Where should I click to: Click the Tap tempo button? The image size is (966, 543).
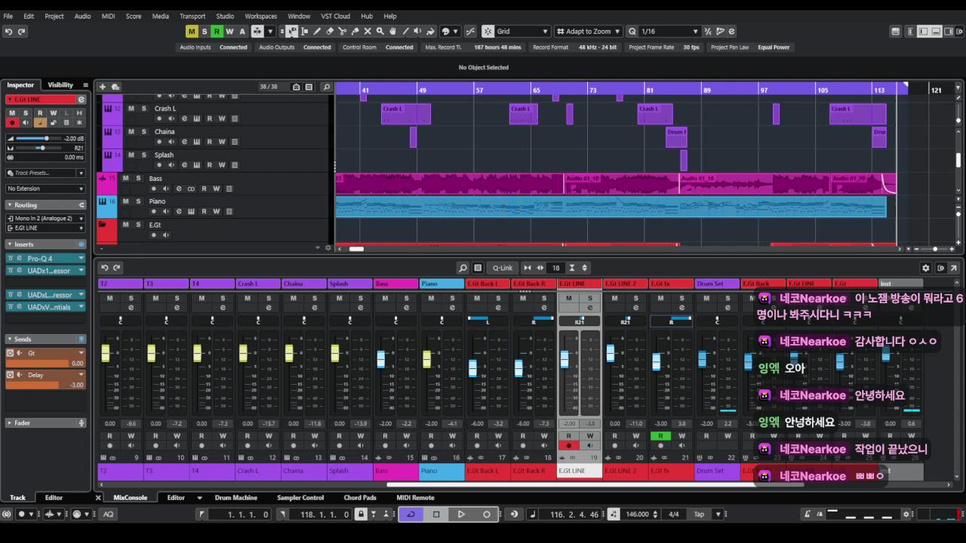[x=699, y=514]
